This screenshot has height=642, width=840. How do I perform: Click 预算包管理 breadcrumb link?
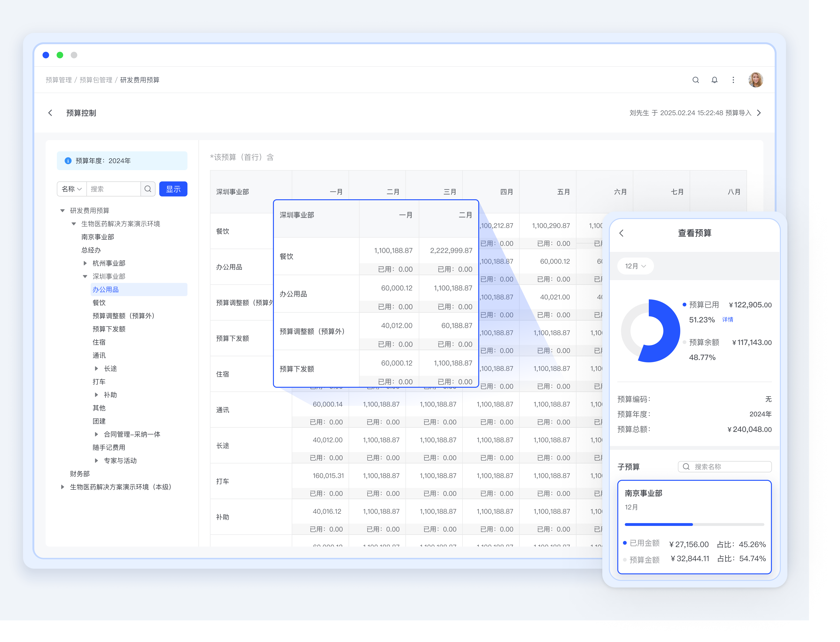coord(96,80)
